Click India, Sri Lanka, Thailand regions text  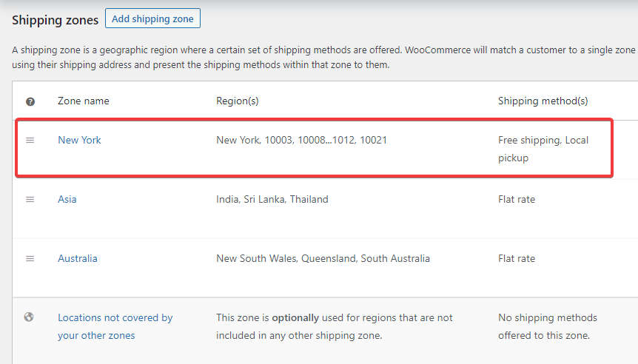(272, 199)
